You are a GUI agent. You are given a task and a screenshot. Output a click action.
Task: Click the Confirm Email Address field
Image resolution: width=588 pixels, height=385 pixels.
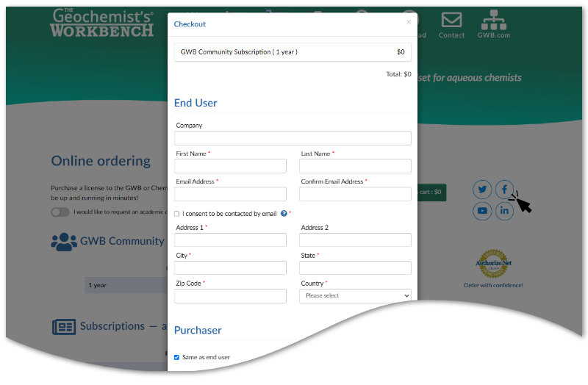355,194
